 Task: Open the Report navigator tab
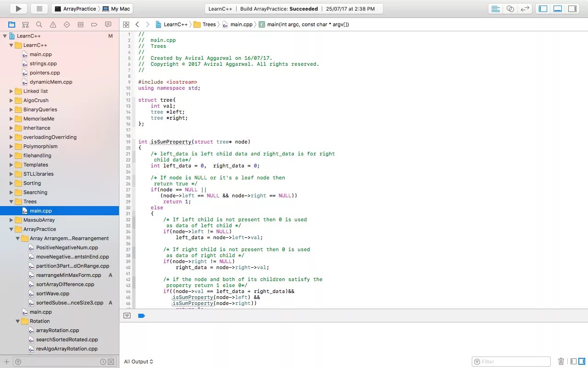(108, 24)
